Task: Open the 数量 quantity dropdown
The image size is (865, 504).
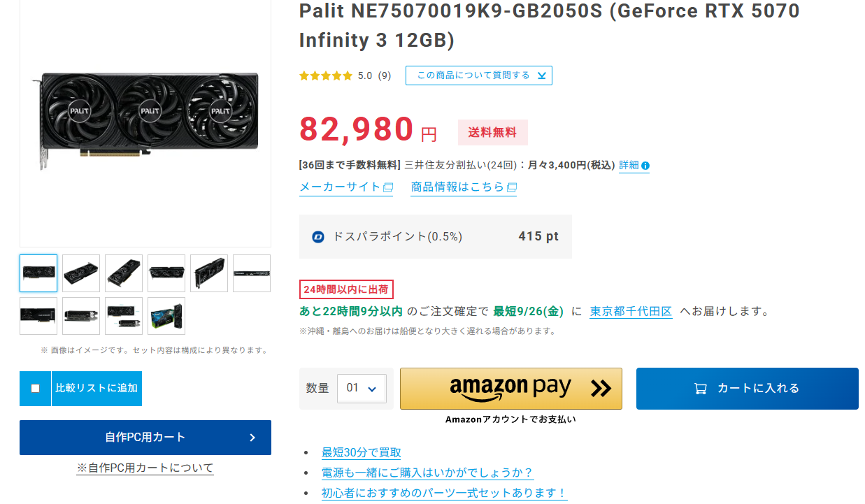Action: [362, 388]
